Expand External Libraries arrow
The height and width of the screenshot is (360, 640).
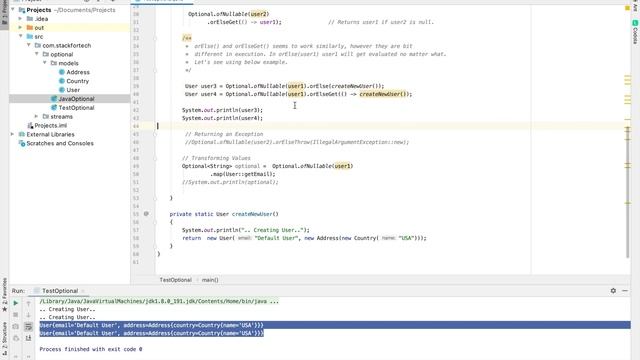coord(12,134)
